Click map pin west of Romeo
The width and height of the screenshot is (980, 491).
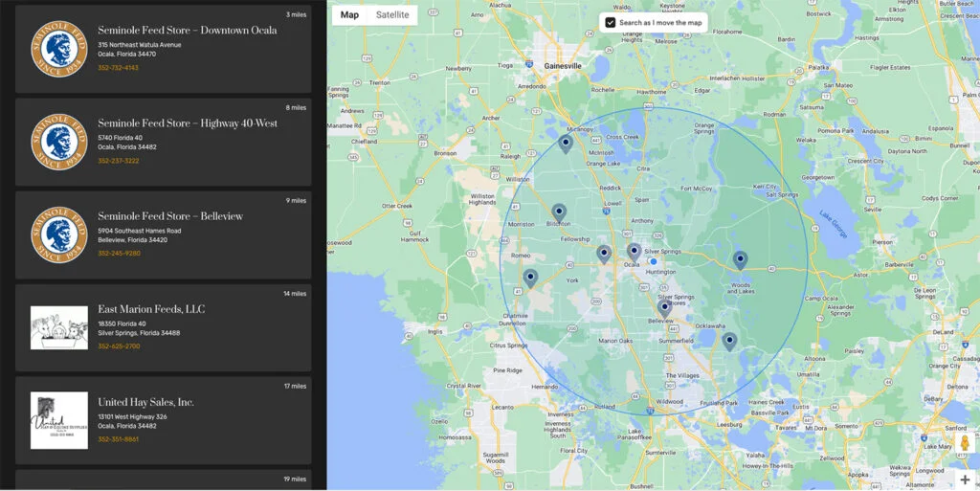pyautogui.click(x=530, y=278)
